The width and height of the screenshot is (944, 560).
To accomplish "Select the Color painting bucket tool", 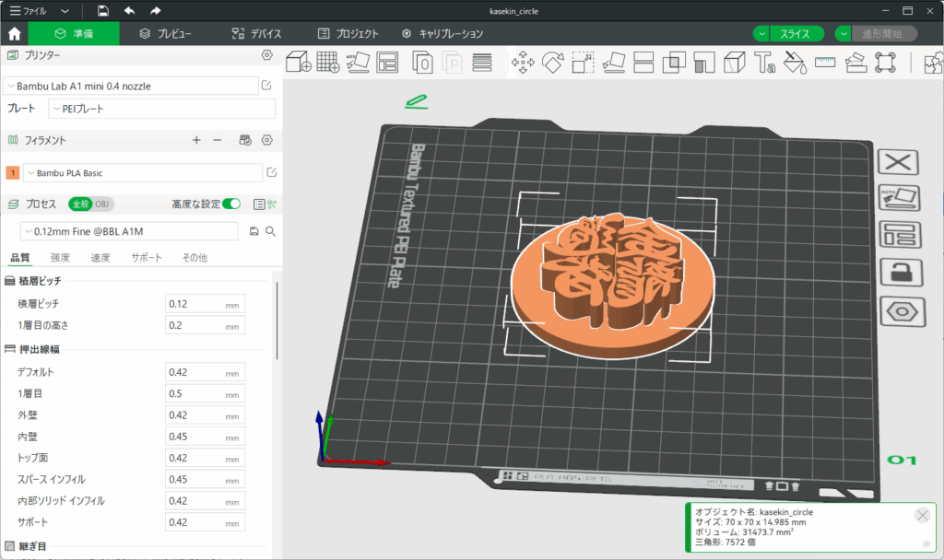I will tap(795, 62).
